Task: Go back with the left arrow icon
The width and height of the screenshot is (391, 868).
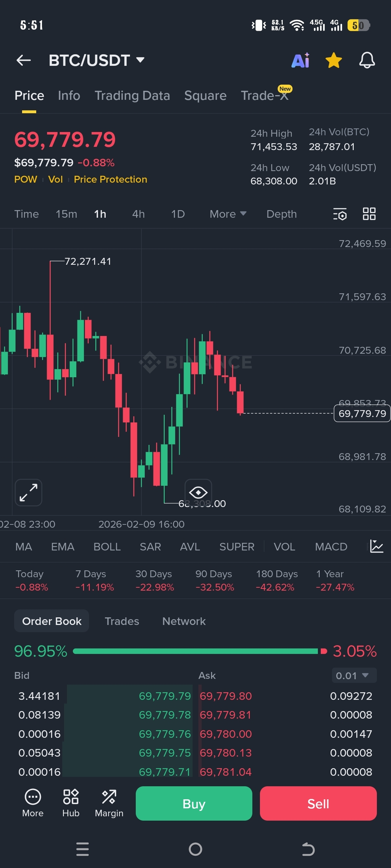Action: tap(24, 60)
